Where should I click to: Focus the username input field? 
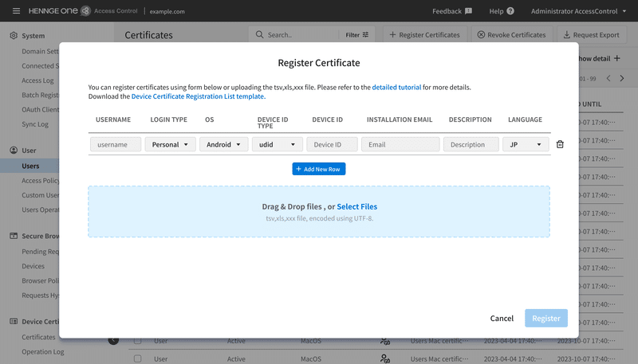116,144
